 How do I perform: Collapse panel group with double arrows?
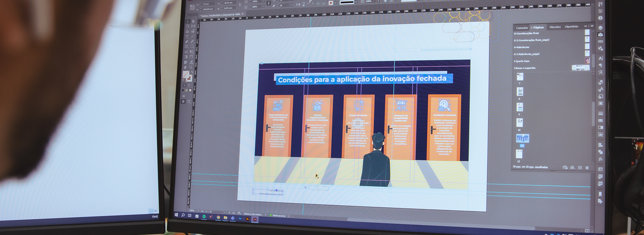tap(586, 26)
